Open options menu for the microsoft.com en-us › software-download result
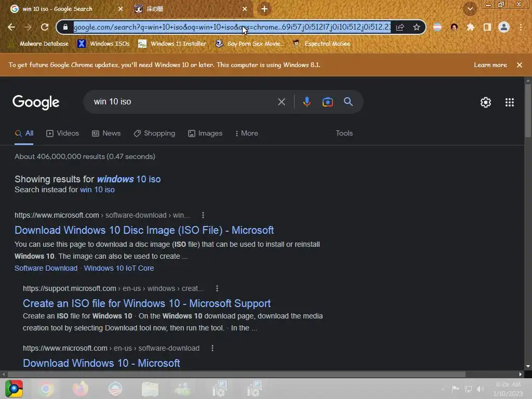 [x=212, y=348]
